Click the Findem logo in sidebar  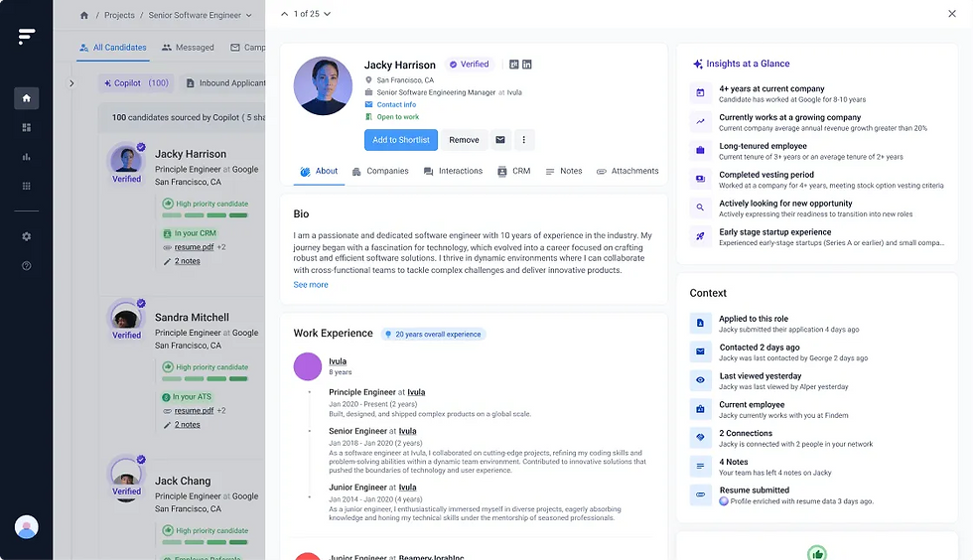(26, 37)
